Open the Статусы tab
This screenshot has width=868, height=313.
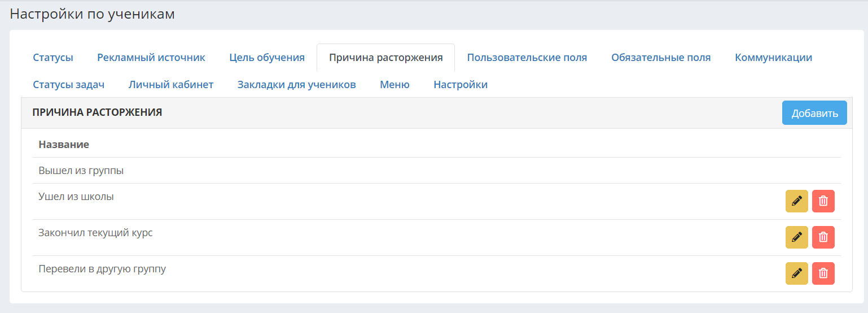point(53,58)
